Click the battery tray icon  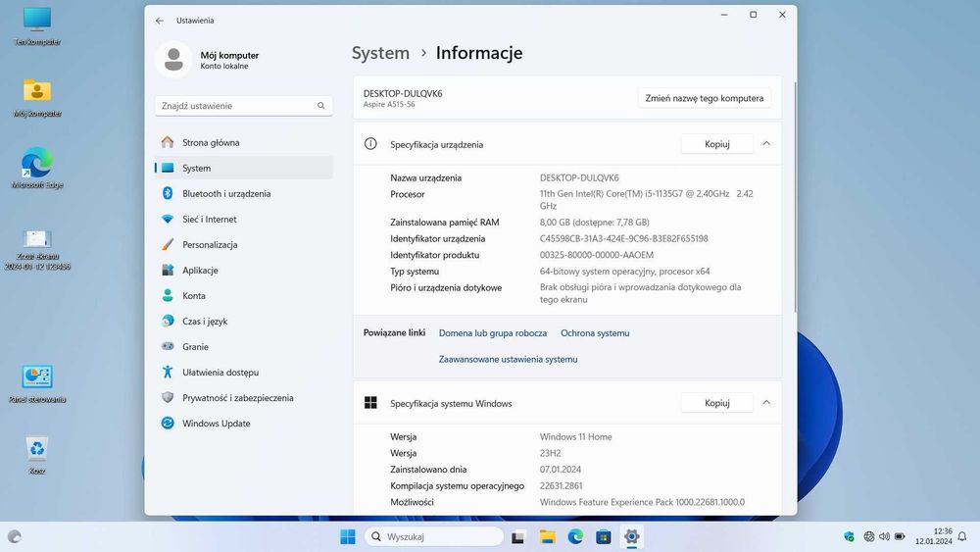click(900, 536)
